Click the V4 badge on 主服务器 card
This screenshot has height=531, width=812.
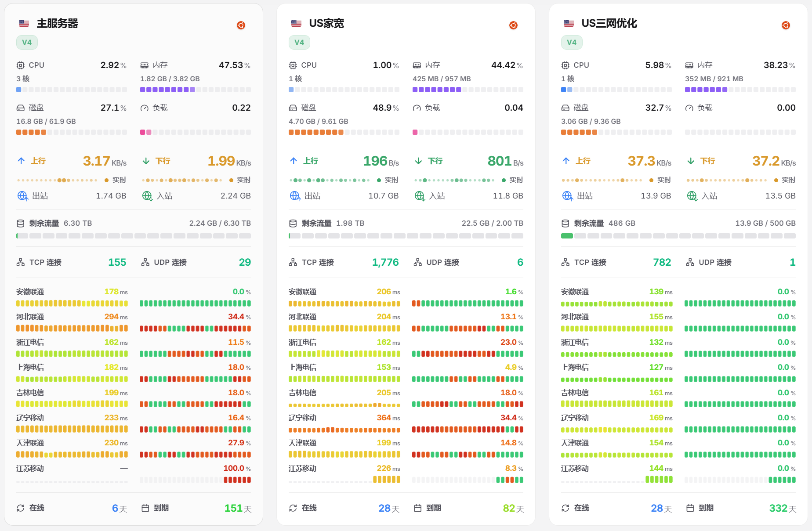[x=27, y=42]
